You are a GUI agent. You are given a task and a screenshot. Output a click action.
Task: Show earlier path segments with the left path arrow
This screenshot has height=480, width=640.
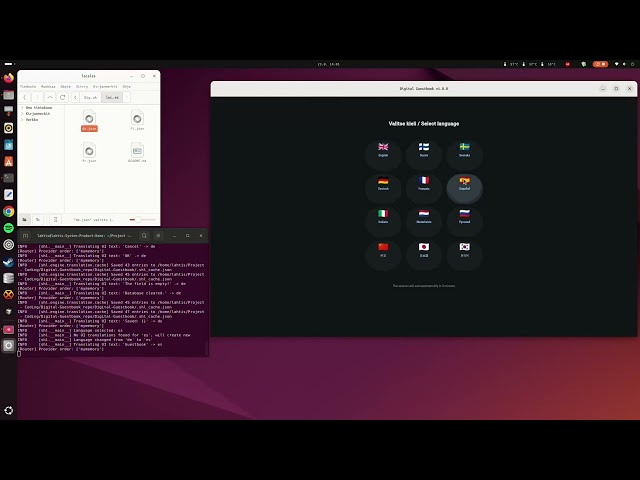point(75,97)
